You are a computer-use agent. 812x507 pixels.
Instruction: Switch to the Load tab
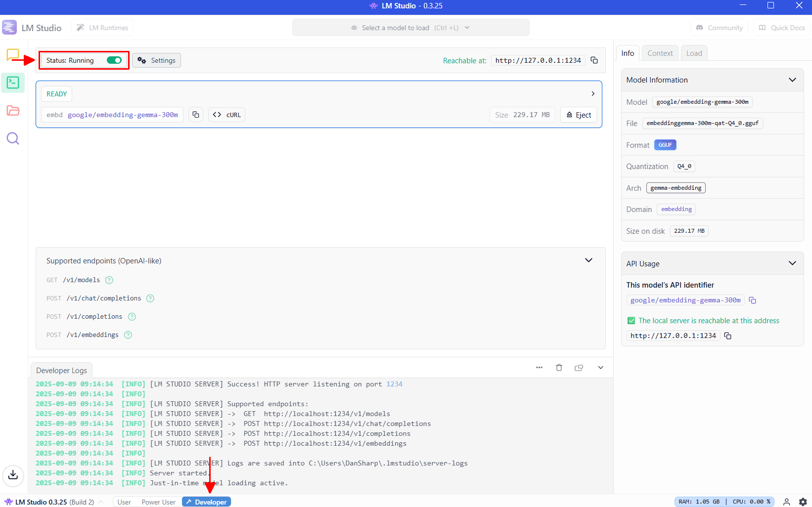tap(694, 53)
